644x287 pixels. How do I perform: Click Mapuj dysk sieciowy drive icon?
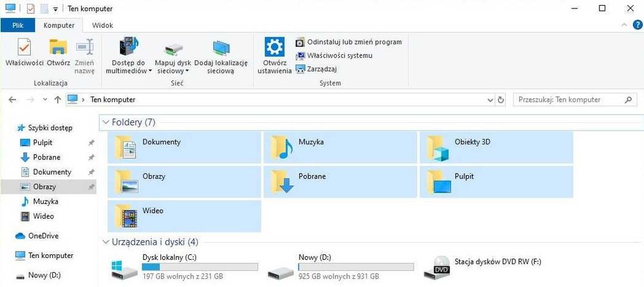(173, 48)
